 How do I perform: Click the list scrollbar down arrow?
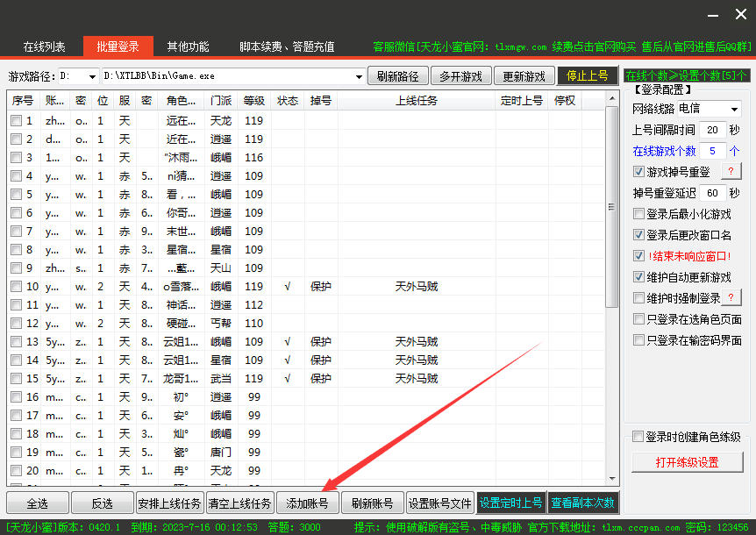click(612, 479)
